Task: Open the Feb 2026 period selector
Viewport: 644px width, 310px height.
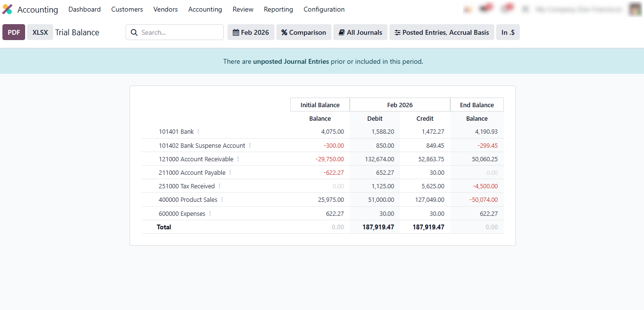Action: 251,32
